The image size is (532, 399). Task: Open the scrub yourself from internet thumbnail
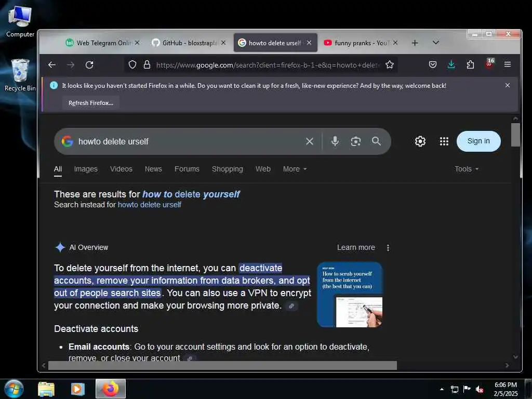[x=350, y=295]
